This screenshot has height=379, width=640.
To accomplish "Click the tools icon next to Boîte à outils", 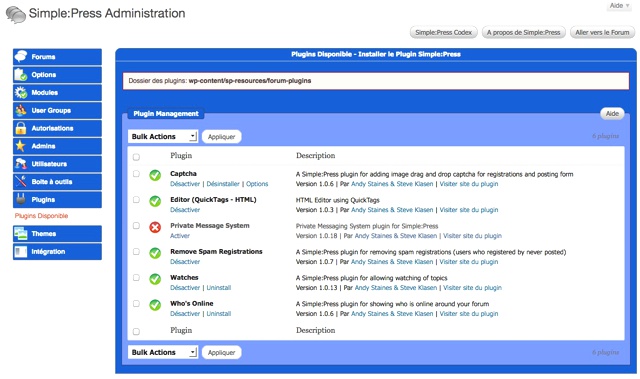I will tap(20, 182).
